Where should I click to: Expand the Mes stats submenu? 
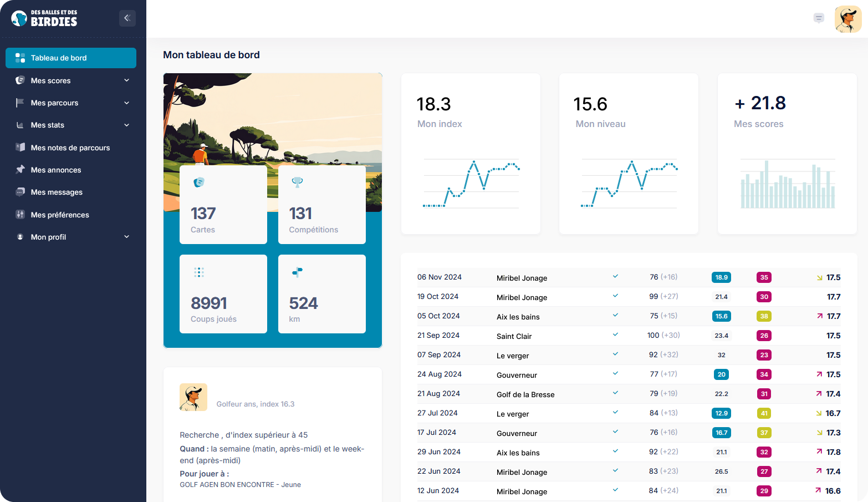click(127, 125)
